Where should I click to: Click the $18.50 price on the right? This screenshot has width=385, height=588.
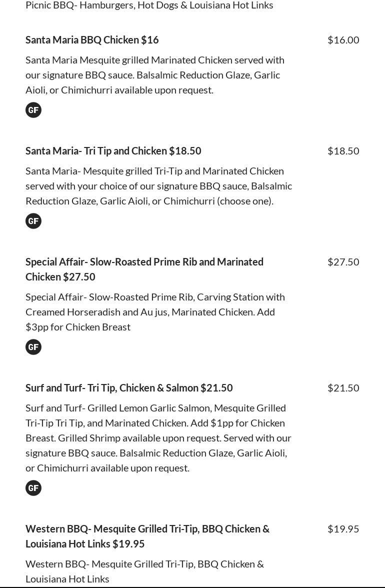[343, 151]
